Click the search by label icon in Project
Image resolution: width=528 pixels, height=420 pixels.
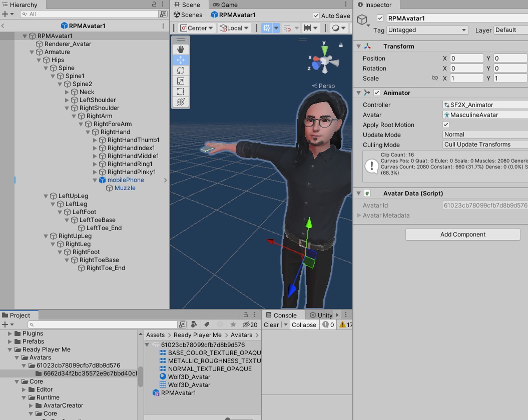[207, 324]
